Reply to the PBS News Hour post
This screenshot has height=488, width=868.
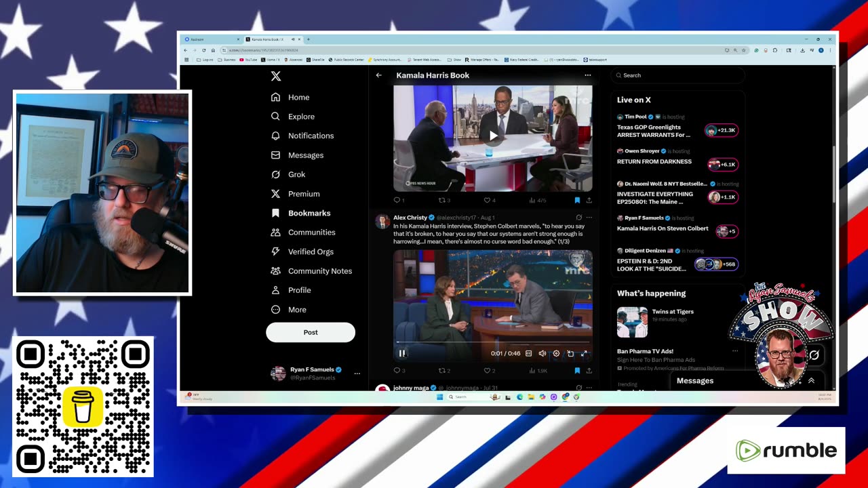pos(399,200)
